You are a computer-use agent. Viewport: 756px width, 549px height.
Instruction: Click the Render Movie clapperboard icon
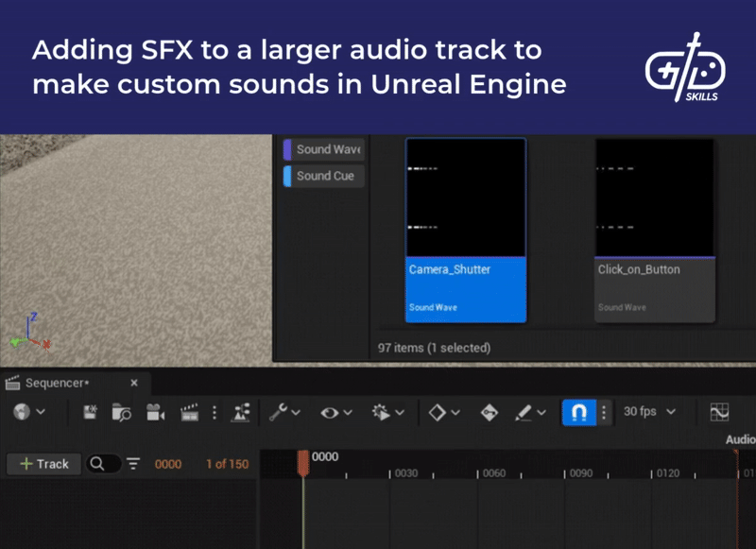coord(188,412)
